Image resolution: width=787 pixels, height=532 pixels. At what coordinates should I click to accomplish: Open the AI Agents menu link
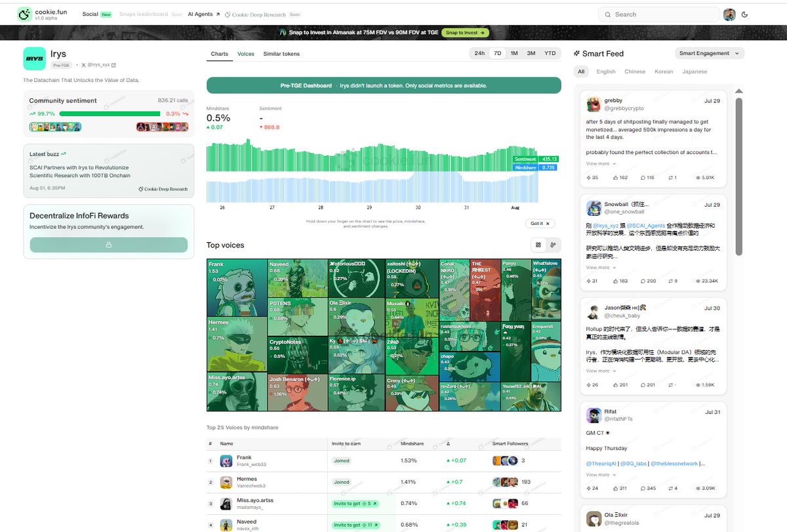pos(203,14)
